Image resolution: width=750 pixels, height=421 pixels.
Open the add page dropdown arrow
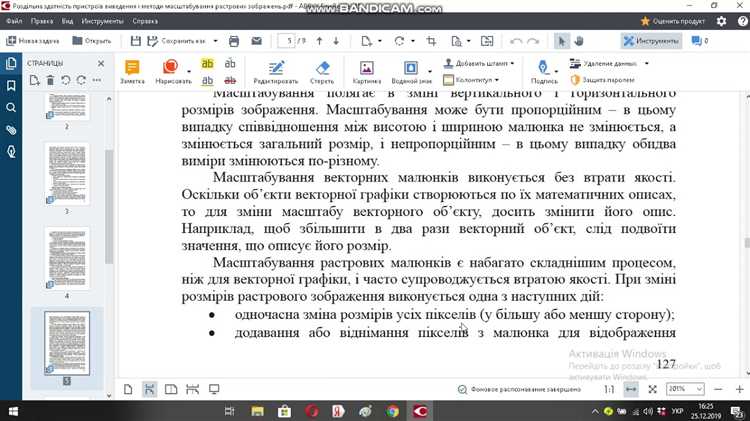(x=380, y=41)
